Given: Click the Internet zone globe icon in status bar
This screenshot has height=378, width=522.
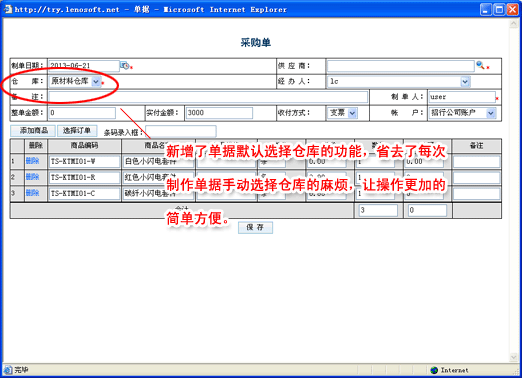Looking at the screenshot, I should click(434, 370).
